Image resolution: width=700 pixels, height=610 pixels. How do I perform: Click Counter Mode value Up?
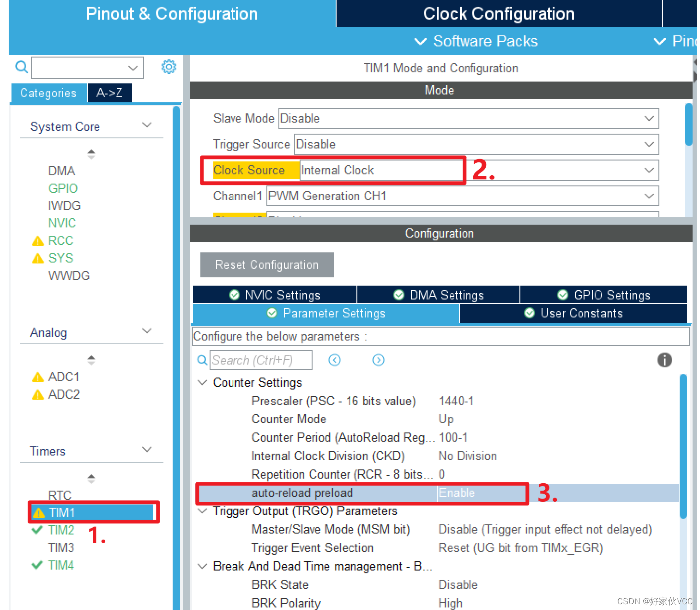[x=446, y=419]
